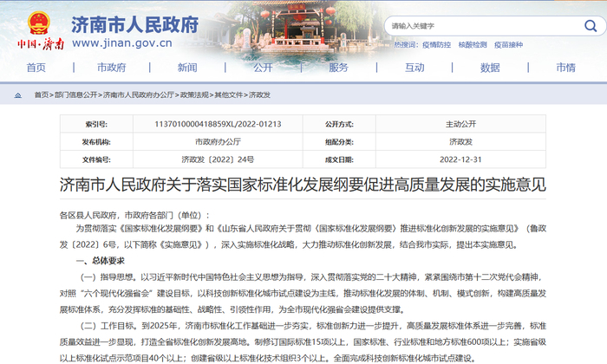
Task: Click the 成文日期 label cell
Action: coord(339,159)
